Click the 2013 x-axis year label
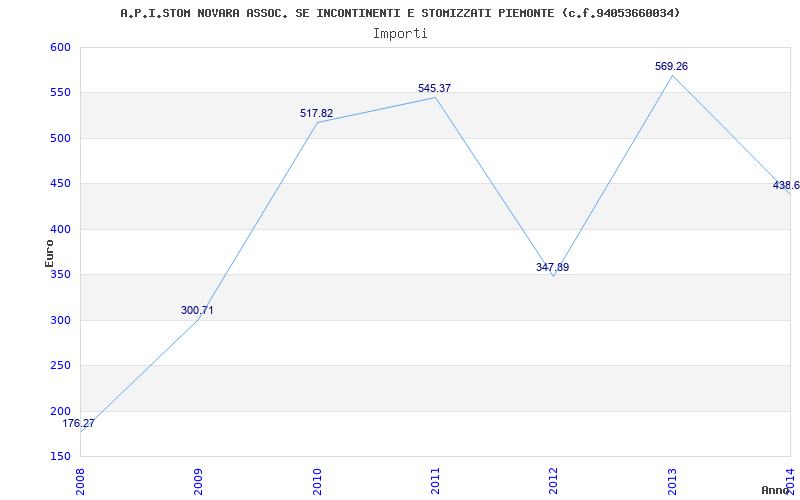The height and width of the screenshot is (500, 800). pos(672,481)
